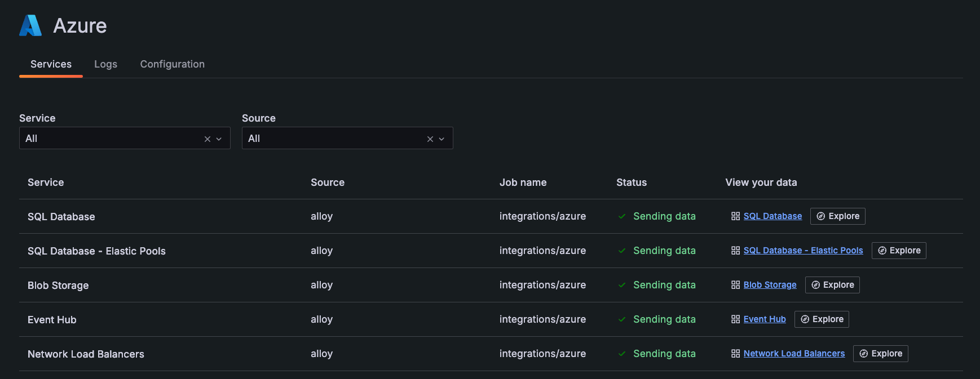Explore SQL Database - Elastic Pools data
This screenshot has width=980, height=379.
899,251
